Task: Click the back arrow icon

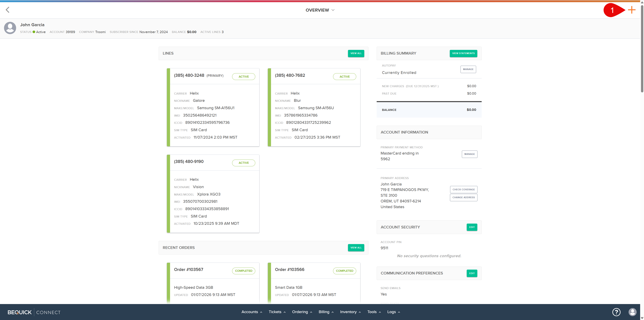Action: click(x=8, y=10)
